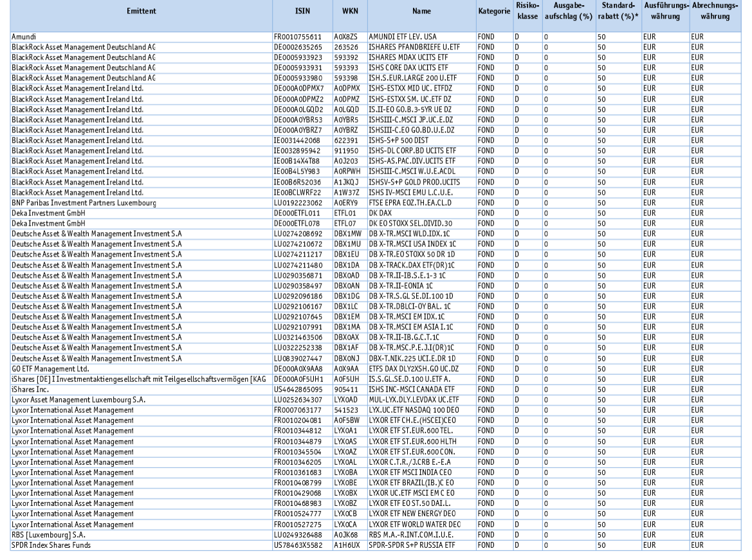Select WKN DBX0AX cell
The image size is (752, 560).
[350, 338]
